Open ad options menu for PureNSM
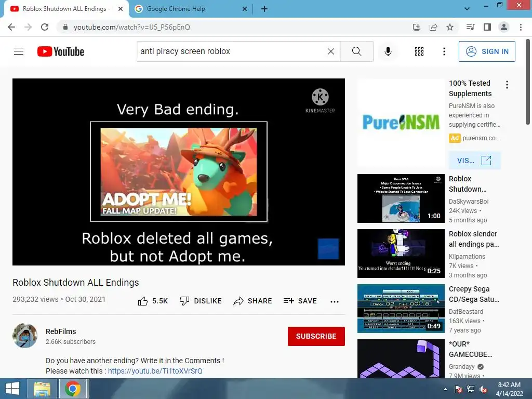532x399 pixels. click(x=507, y=85)
